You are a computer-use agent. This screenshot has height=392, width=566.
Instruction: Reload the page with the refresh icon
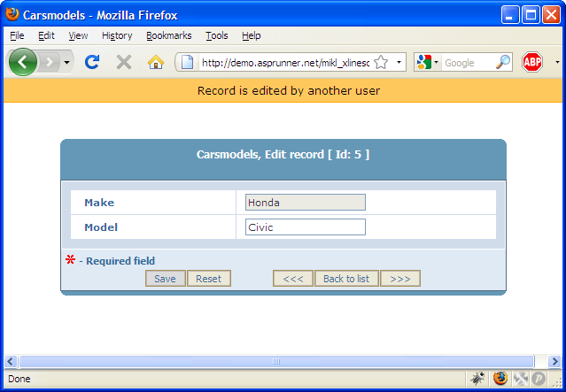[91, 62]
